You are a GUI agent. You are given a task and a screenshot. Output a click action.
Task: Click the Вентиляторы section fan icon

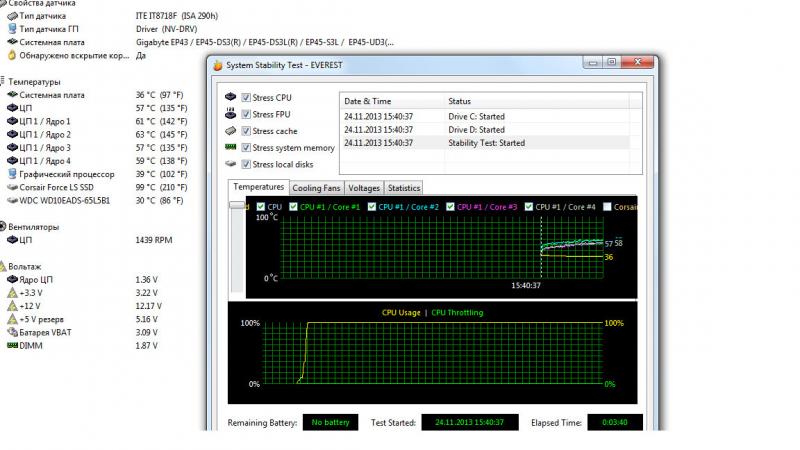coord(3,227)
